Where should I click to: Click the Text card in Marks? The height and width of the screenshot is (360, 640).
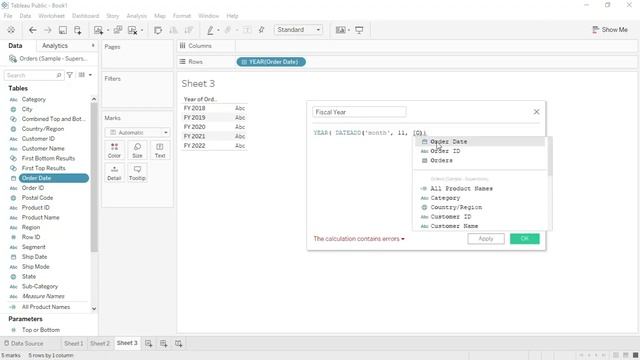(160, 150)
